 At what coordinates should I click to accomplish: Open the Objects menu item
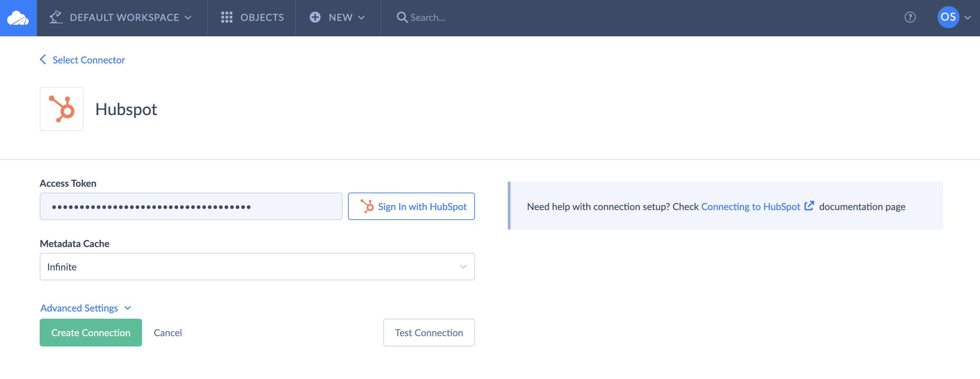tap(262, 17)
